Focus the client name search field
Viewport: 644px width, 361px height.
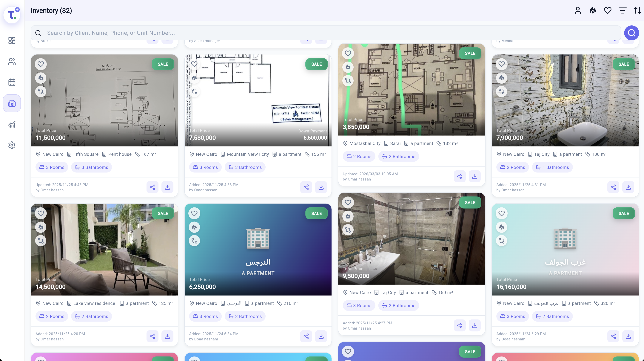pyautogui.click(x=326, y=33)
